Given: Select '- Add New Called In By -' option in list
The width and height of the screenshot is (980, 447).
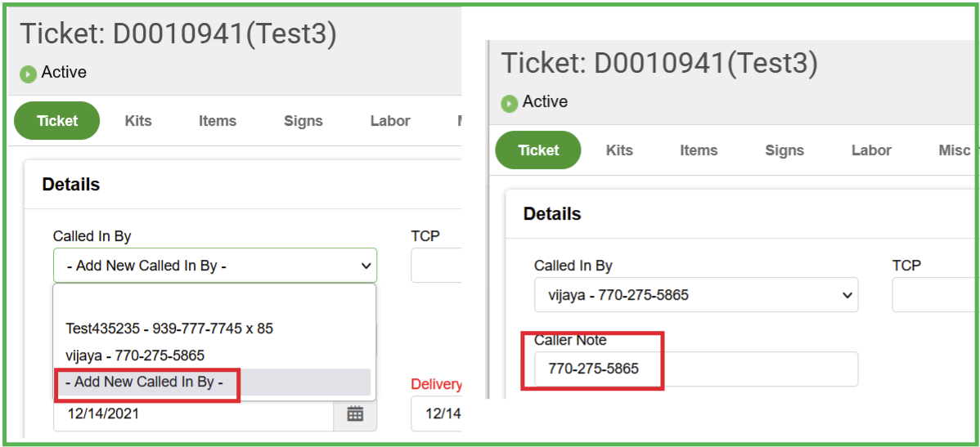Looking at the screenshot, I should [x=145, y=382].
